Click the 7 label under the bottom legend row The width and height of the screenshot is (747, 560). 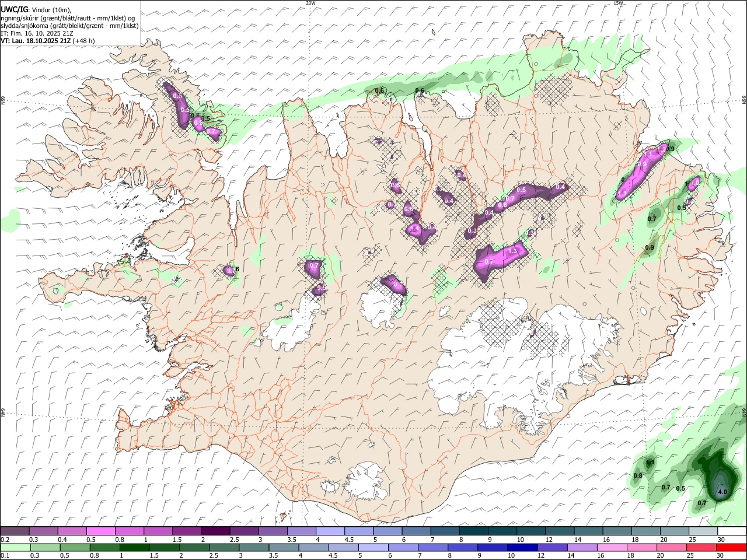pyautogui.click(x=421, y=556)
